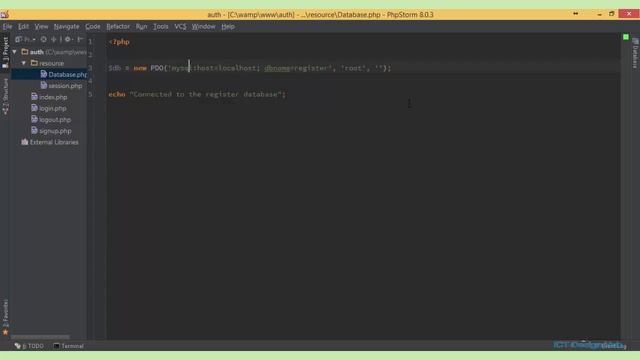Open the Database tool window tab

[x=635, y=53]
